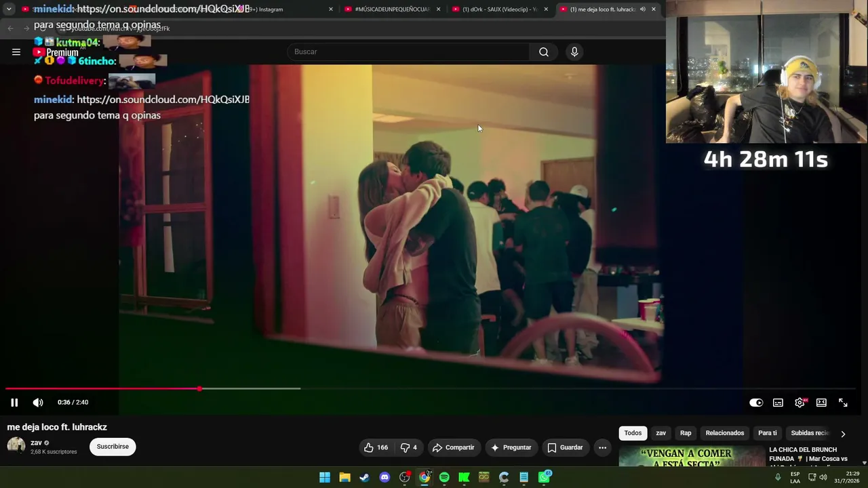868x488 pixels.
Task: Close the dOrk - SAUX browser tab
Action: click(x=546, y=9)
